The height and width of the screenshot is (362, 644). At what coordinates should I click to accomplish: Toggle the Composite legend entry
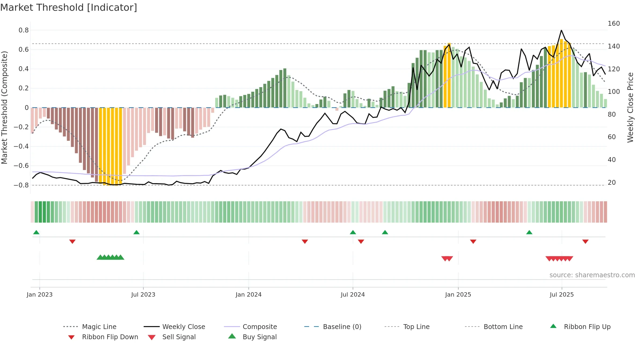250,327
